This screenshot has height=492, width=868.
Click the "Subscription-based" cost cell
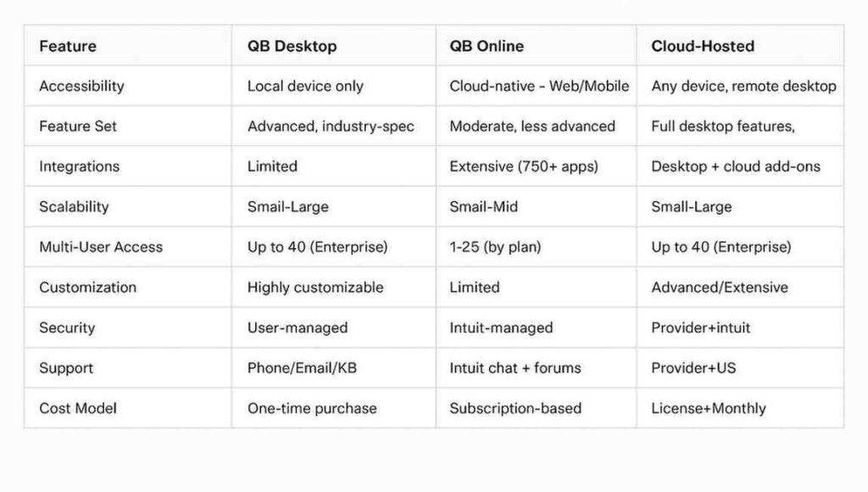click(515, 408)
